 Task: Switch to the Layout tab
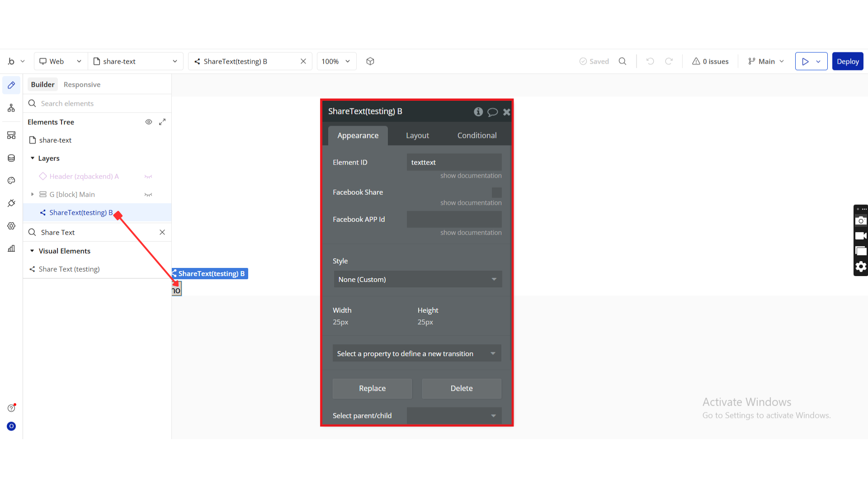pos(417,136)
